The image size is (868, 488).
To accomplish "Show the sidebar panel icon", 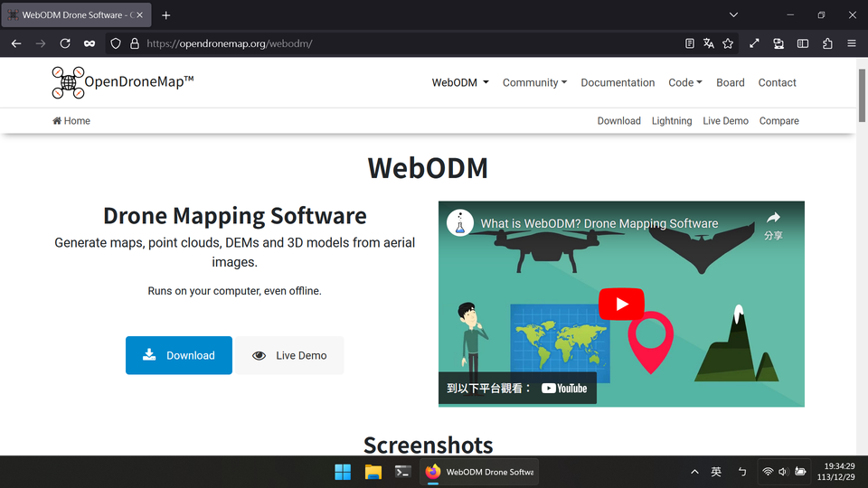I will click(803, 43).
